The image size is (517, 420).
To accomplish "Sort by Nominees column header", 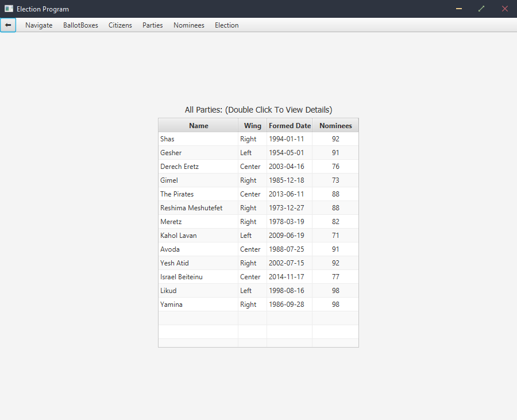I will (x=335, y=126).
